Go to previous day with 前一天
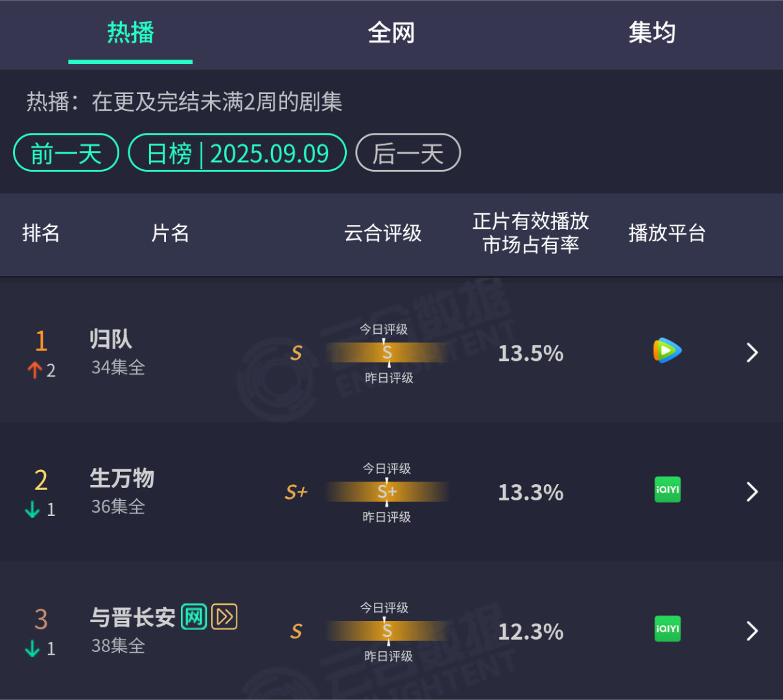This screenshot has width=783, height=700. [x=66, y=153]
